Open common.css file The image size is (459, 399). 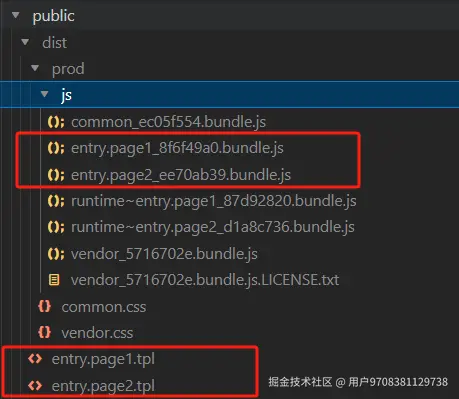pos(104,307)
